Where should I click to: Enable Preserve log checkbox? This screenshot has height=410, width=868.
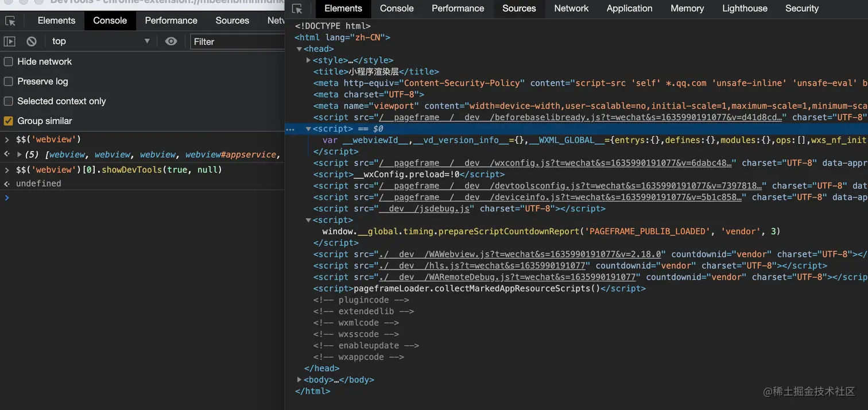point(9,82)
